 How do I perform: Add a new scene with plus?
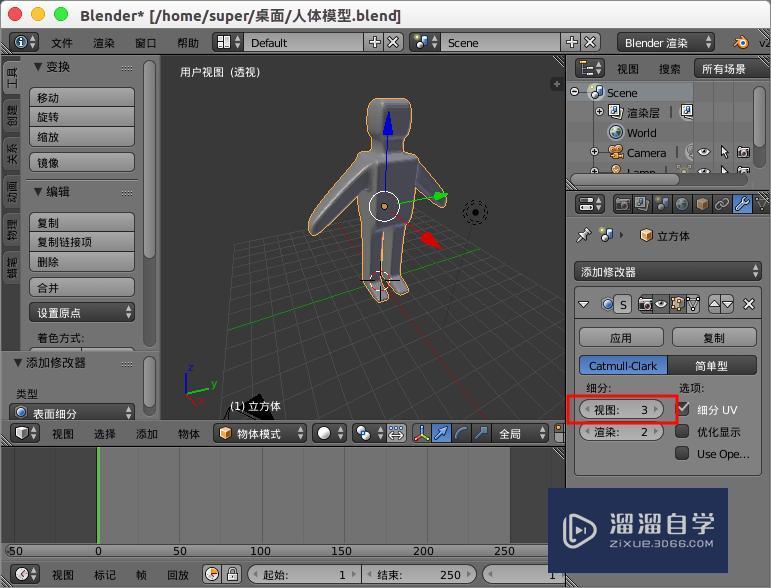tap(571, 42)
